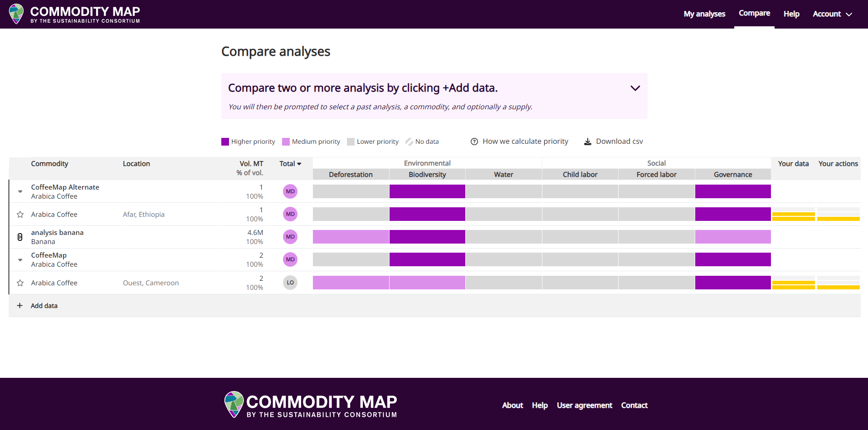Image resolution: width=868 pixels, height=430 pixels.
Task: Collapse the CoffeeMap analysis row
Action: point(20,260)
